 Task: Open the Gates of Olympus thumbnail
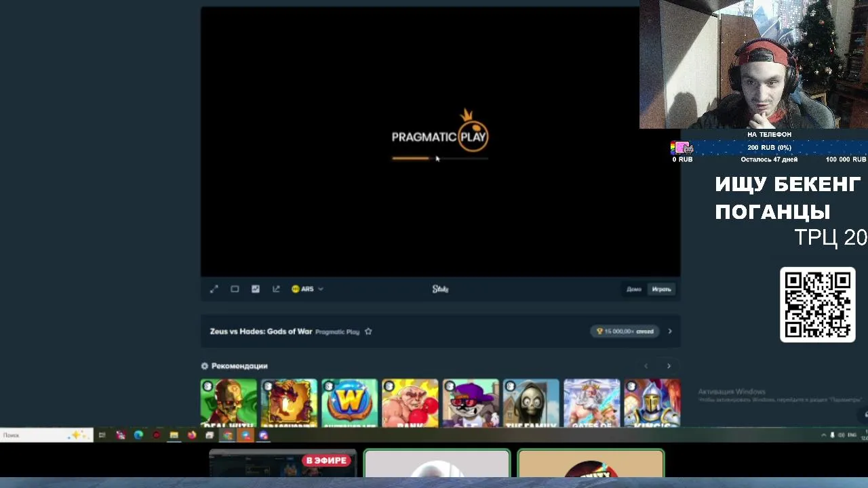coord(591,403)
